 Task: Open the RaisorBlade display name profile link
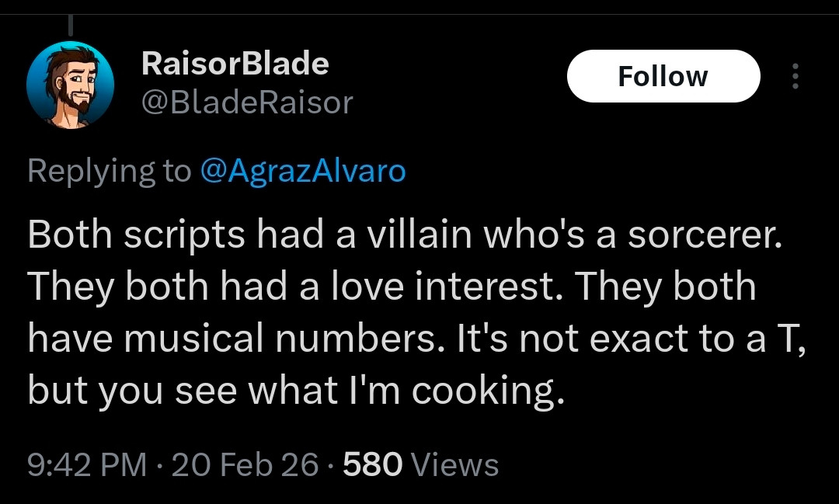coord(235,64)
